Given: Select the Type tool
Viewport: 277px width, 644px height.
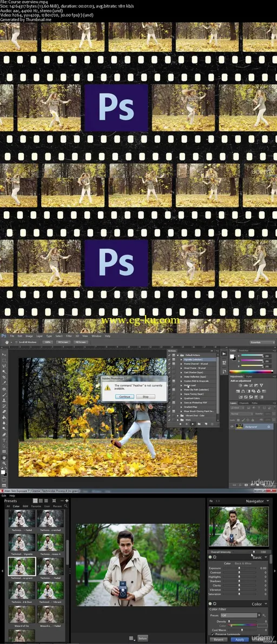Looking at the screenshot, I should pos(4,440).
